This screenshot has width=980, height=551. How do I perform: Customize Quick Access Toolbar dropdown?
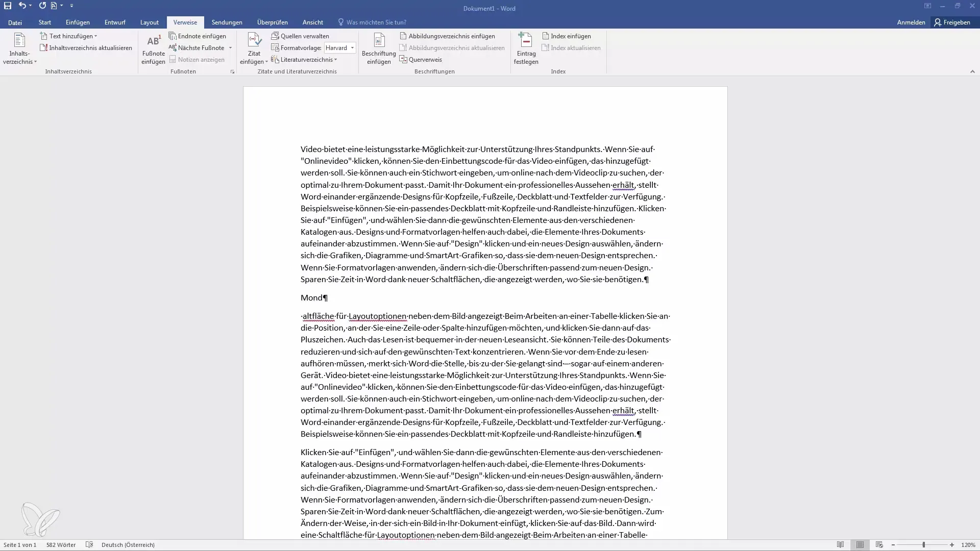[x=71, y=6]
